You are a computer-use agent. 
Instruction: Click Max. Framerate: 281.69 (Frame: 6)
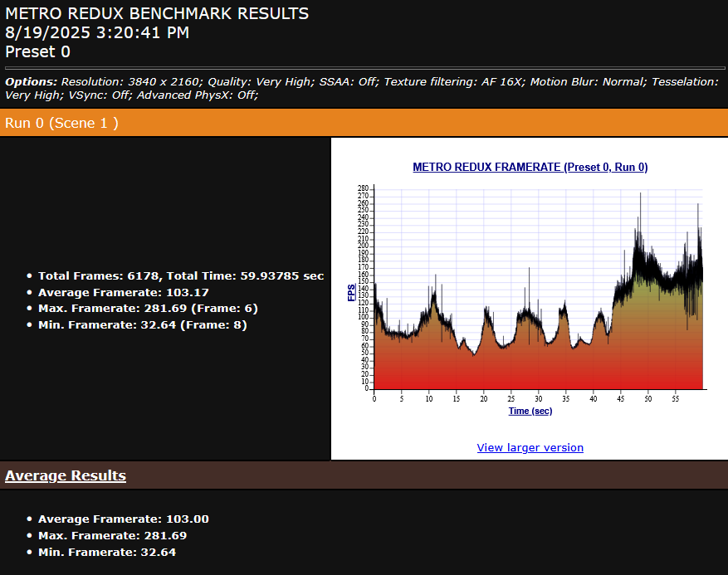(148, 308)
